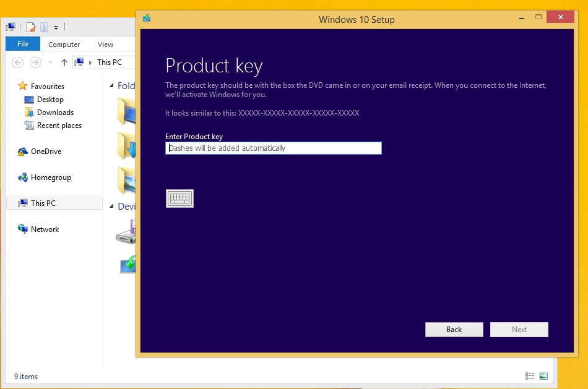Image resolution: width=588 pixels, height=389 pixels.
Task: Select OneDrive in the navigation pane
Action: click(46, 152)
